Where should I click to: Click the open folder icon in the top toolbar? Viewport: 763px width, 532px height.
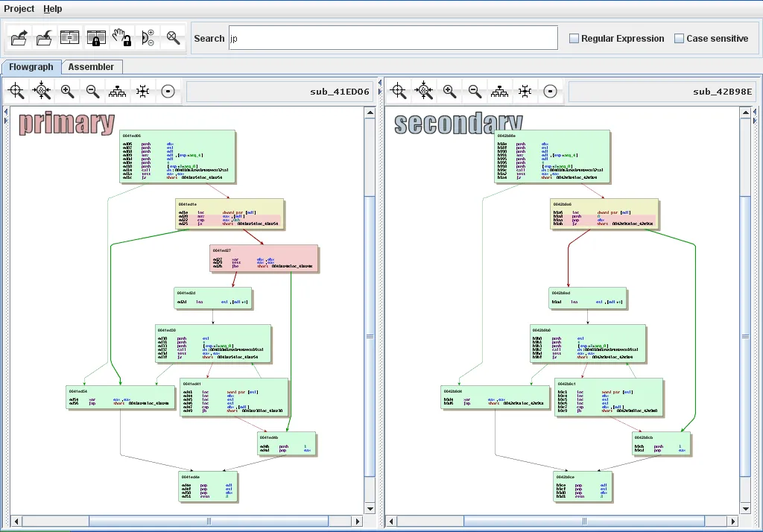point(19,37)
